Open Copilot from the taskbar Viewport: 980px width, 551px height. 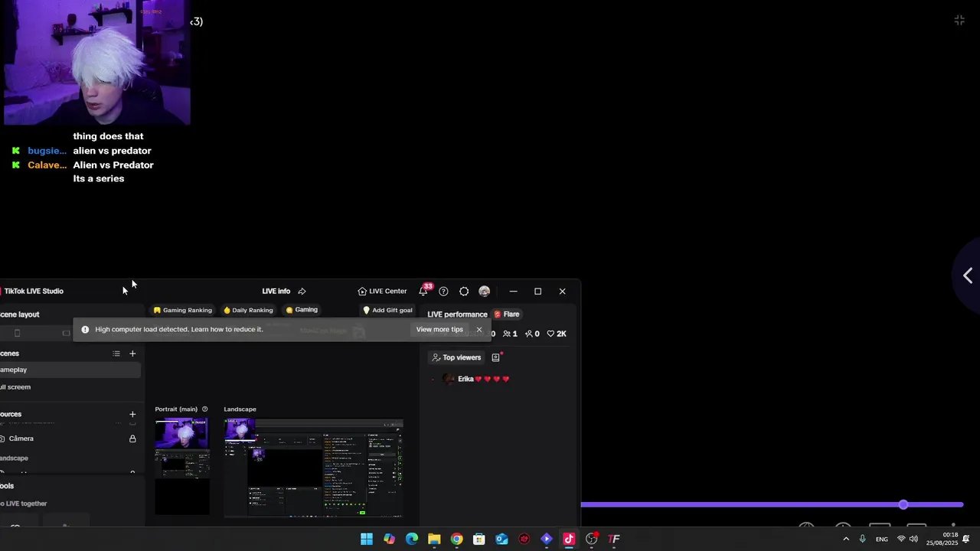point(389,539)
